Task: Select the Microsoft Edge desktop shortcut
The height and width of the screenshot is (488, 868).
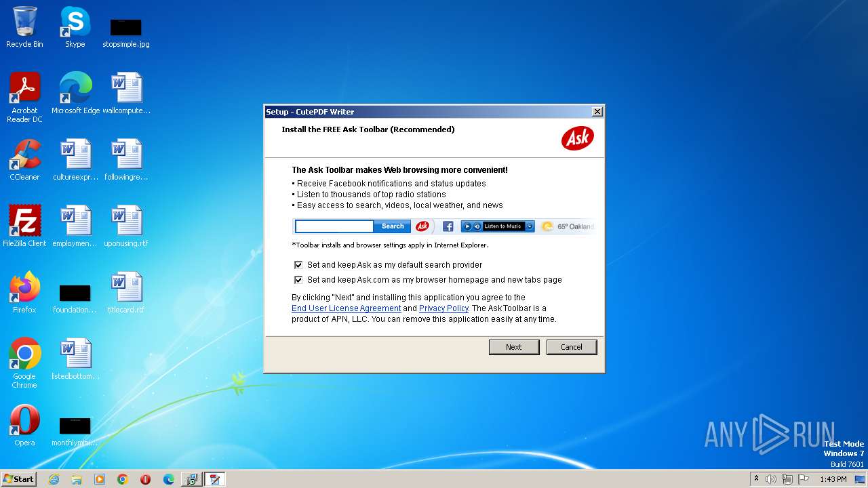Action: tap(75, 94)
